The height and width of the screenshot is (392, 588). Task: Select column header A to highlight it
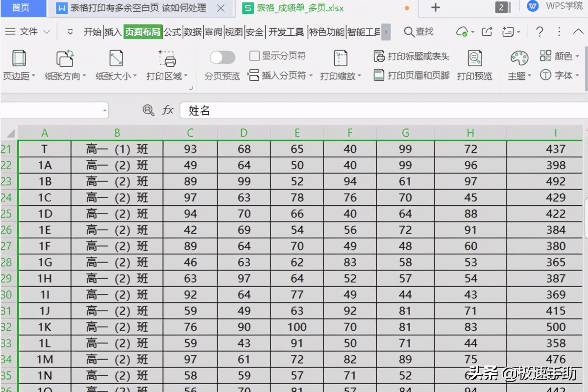(x=45, y=132)
